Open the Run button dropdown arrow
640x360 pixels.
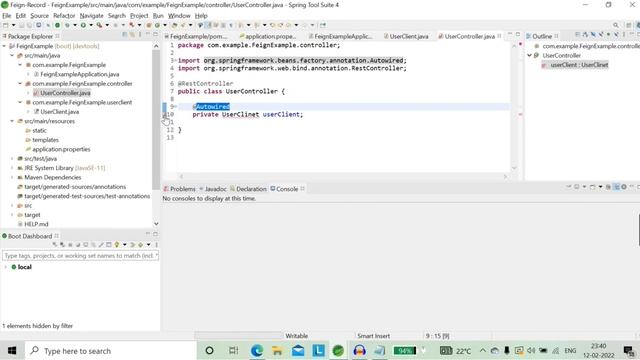point(91,25)
